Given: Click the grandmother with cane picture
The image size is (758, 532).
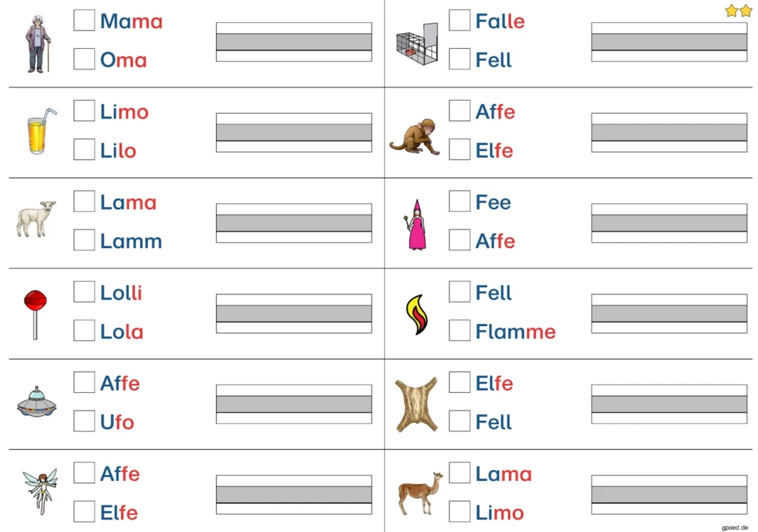Looking at the screenshot, I should [x=37, y=44].
